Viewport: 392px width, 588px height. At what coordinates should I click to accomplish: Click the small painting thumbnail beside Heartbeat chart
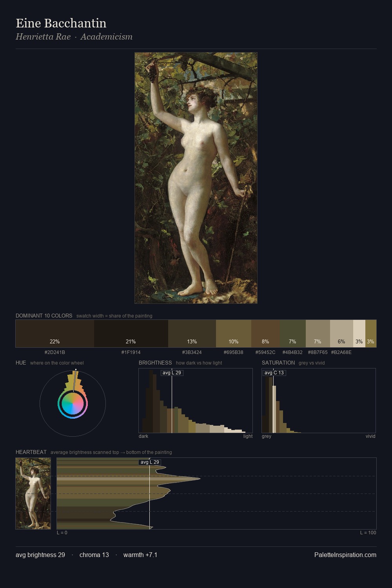tap(33, 494)
